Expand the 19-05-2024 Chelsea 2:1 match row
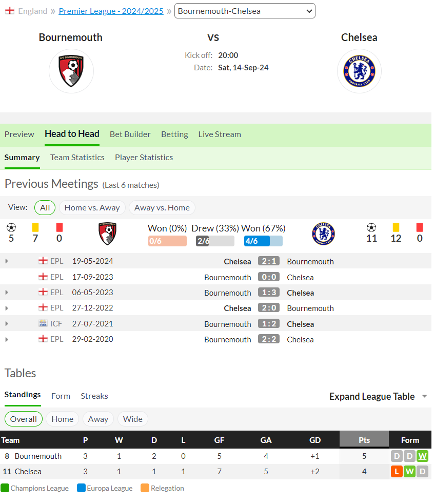 pyautogui.click(x=7, y=261)
